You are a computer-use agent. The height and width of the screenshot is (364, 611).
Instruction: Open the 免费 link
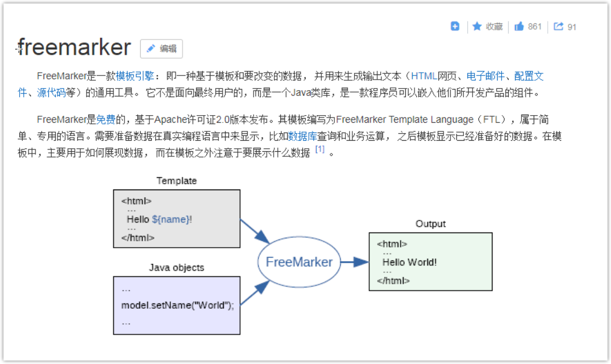coord(106,119)
